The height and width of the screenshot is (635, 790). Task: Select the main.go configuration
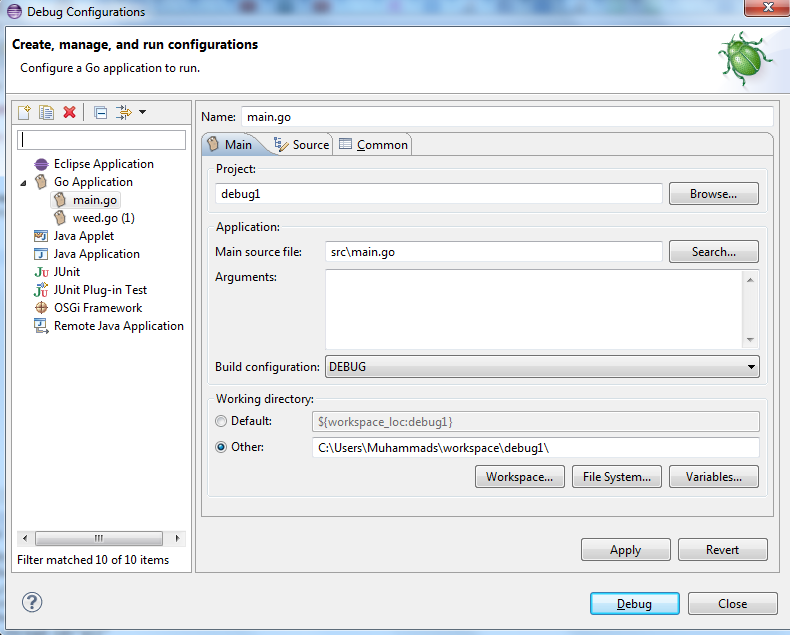(x=86, y=200)
